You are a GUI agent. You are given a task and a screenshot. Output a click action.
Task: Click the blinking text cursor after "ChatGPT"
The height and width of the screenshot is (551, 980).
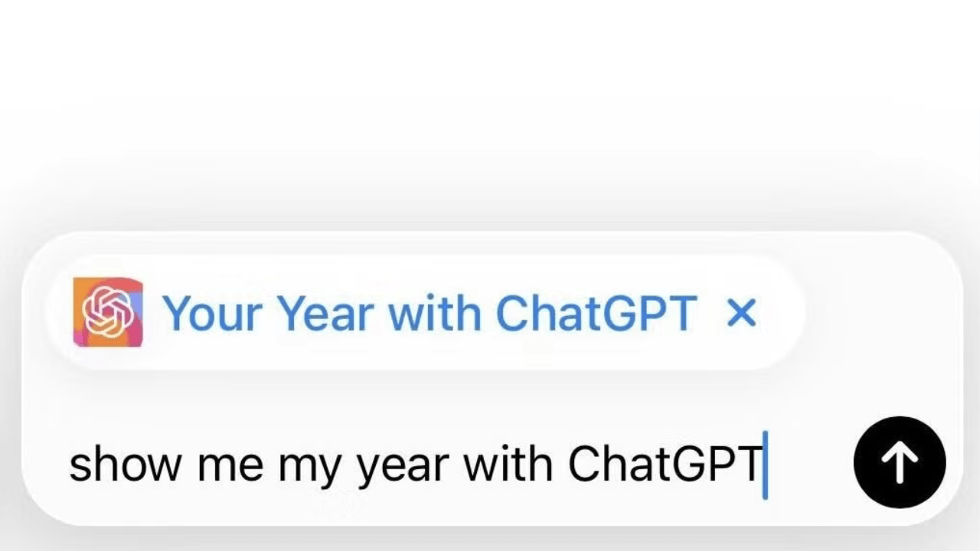pos(765,465)
